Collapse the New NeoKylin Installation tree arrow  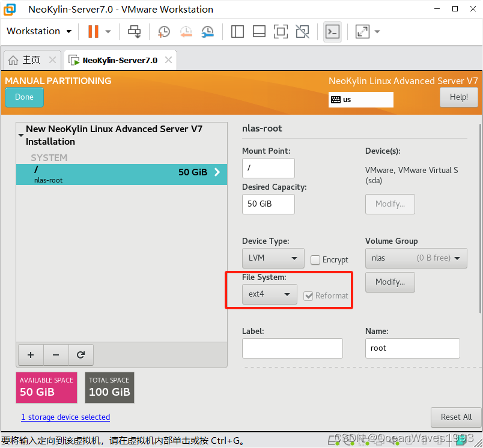pos(21,135)
